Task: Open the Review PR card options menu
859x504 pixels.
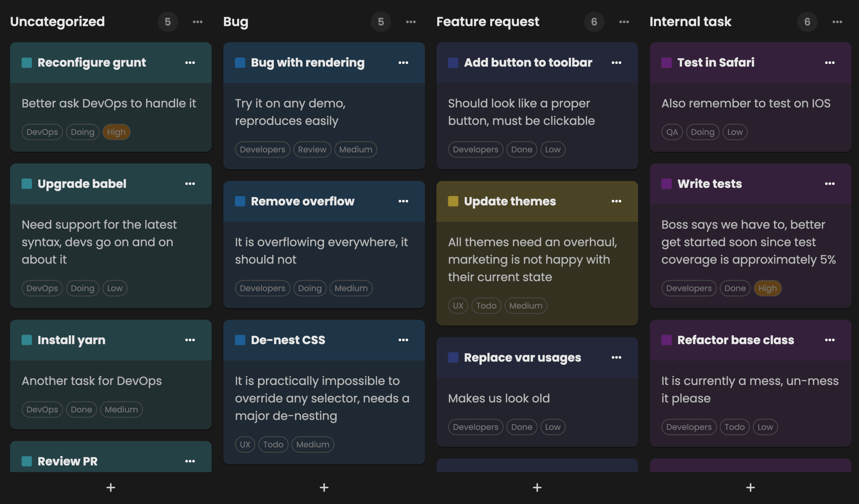Action: coord(190,461)
